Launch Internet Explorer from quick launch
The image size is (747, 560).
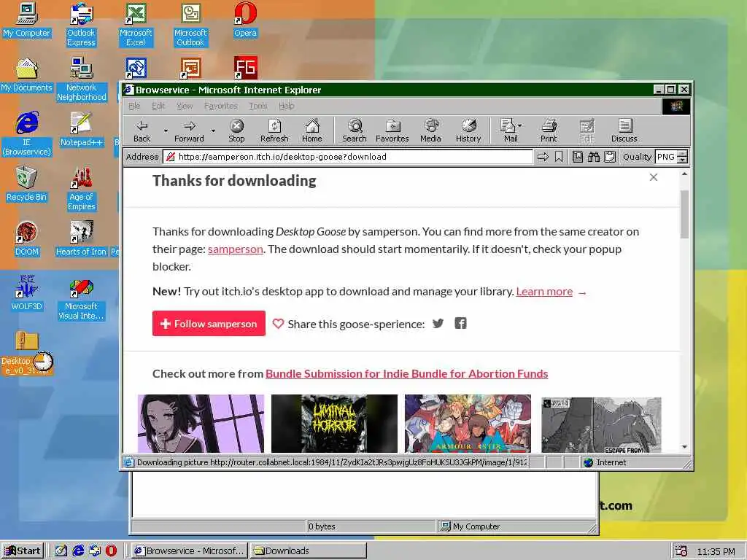[x=78, y=551]
